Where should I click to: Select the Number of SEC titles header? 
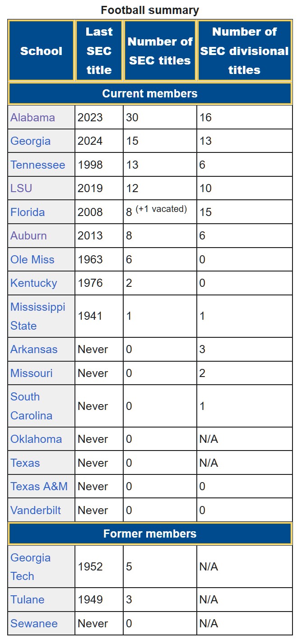pos(160,51)
